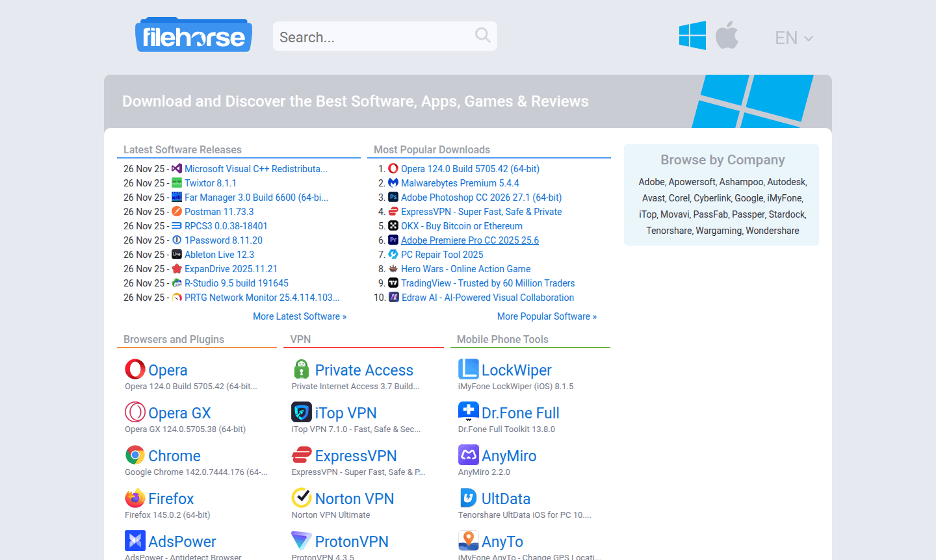Open the EN language dropdown
The height and width of the screenshot is (560, 936).
pos(794,38)
